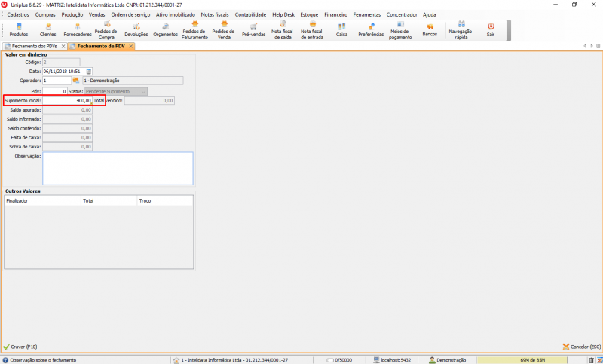Open the Caixa toolbar icon
This screenshot has width=603, height=364.
pyautogui.click(x=341, y=29)
